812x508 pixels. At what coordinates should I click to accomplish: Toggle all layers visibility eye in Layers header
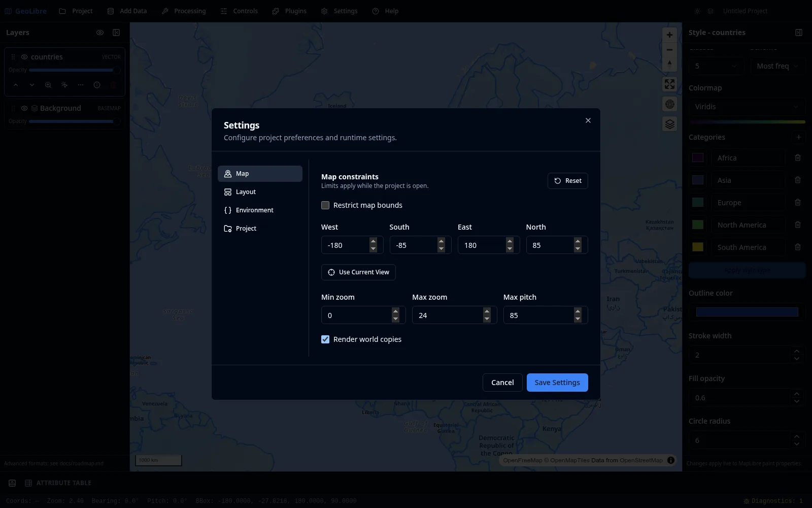pyautogui.click(x=100, y=33)
